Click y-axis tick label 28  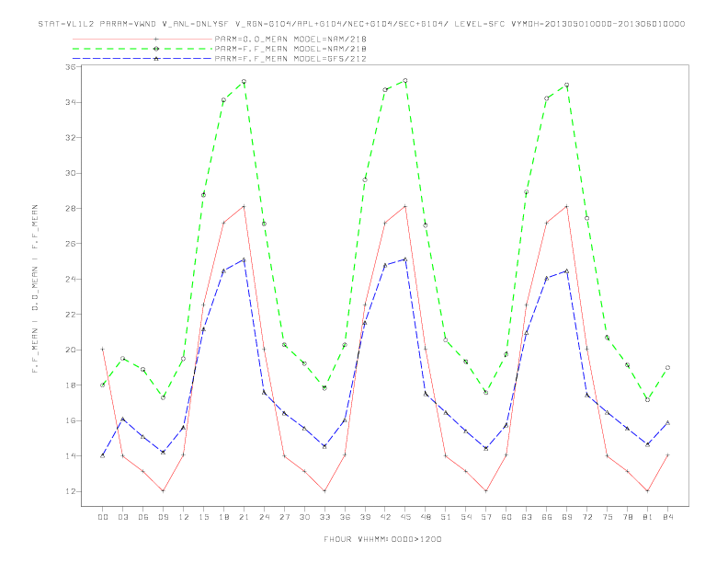tap(70, 209)
